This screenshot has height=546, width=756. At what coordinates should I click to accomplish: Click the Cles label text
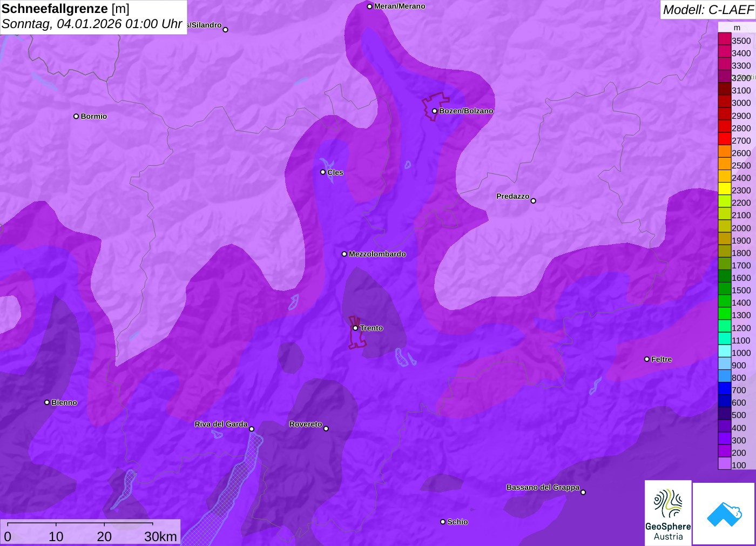(x=335, y=172)
